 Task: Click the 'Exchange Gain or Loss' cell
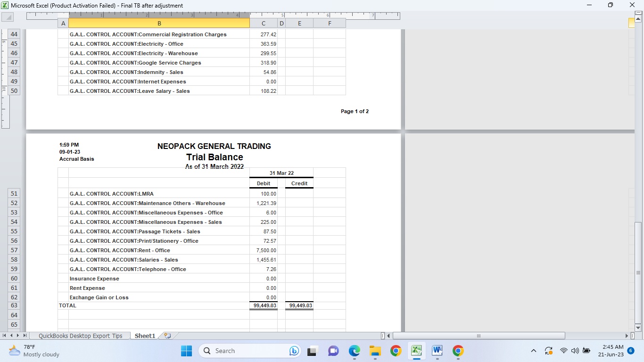159,297
